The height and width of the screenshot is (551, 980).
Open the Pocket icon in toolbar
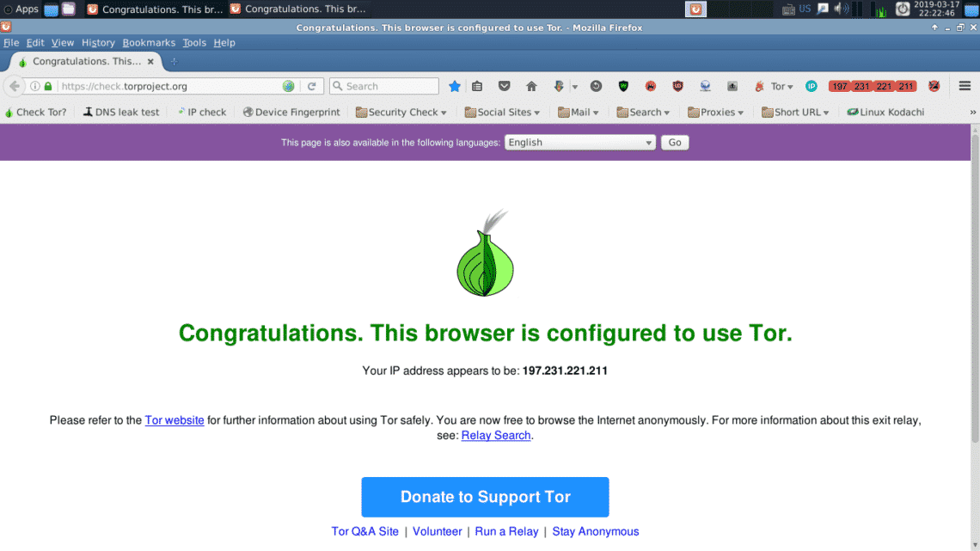(x=504, y=86)
